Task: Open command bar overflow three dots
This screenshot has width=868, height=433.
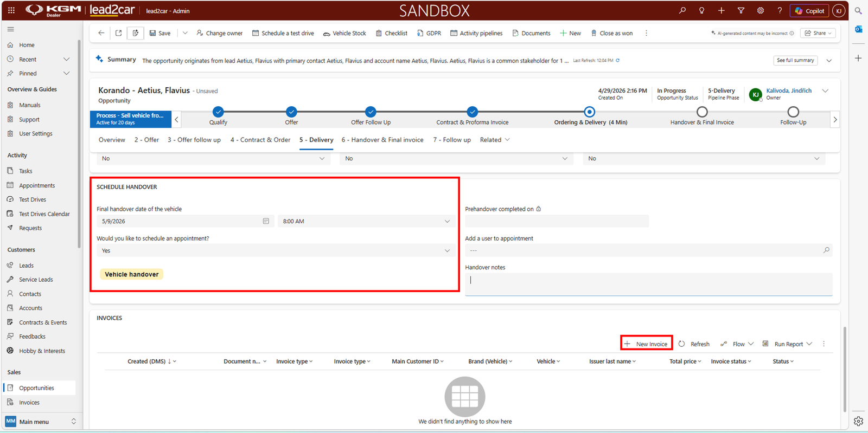Action: point(646,33)
